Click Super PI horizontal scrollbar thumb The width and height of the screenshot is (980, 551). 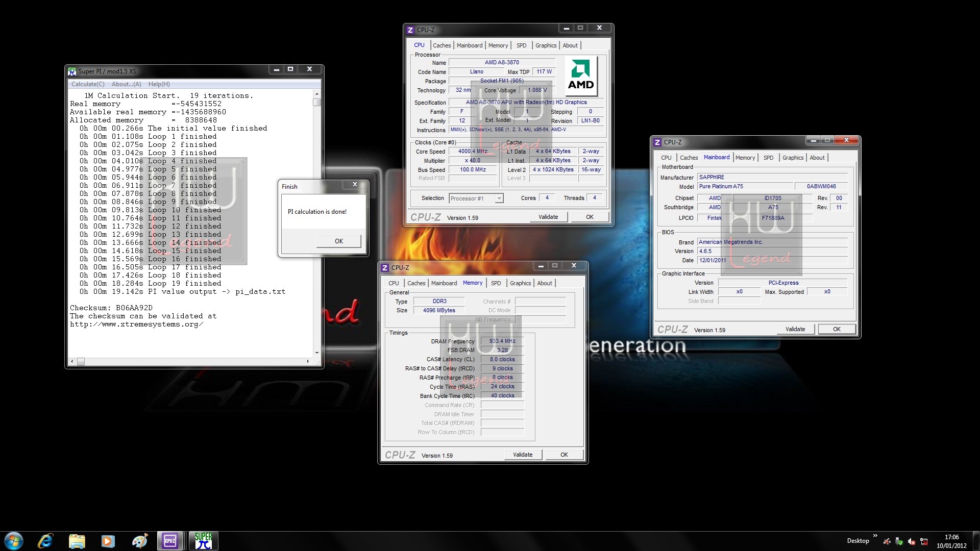[81, 362]
